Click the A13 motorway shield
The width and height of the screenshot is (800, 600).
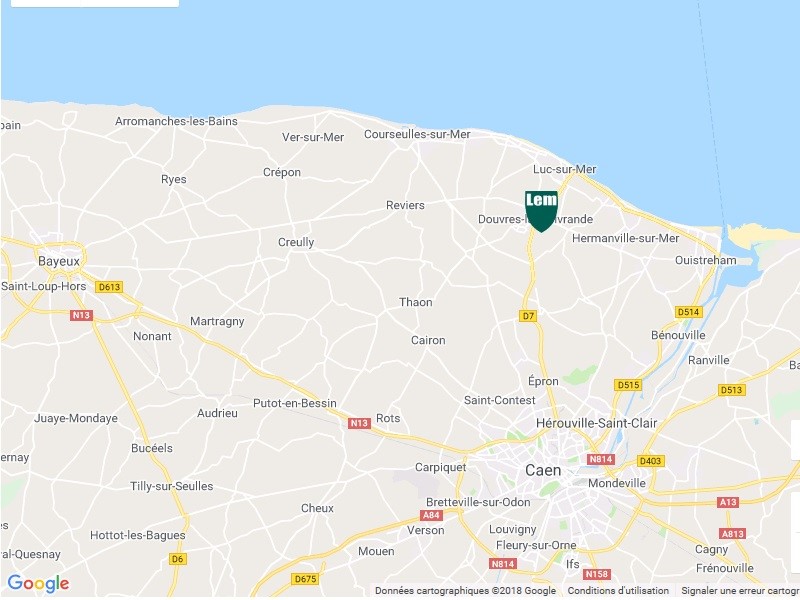click(x=728, y=502)
